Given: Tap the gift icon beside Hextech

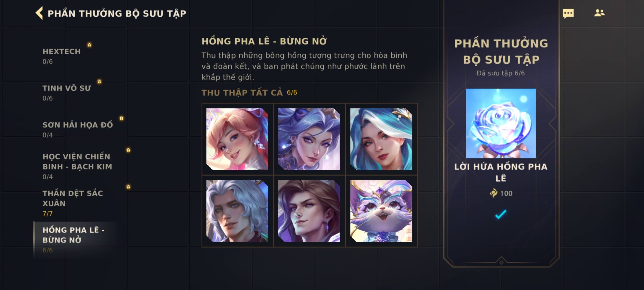Looking at the screenshot, I should coord(89,45).
